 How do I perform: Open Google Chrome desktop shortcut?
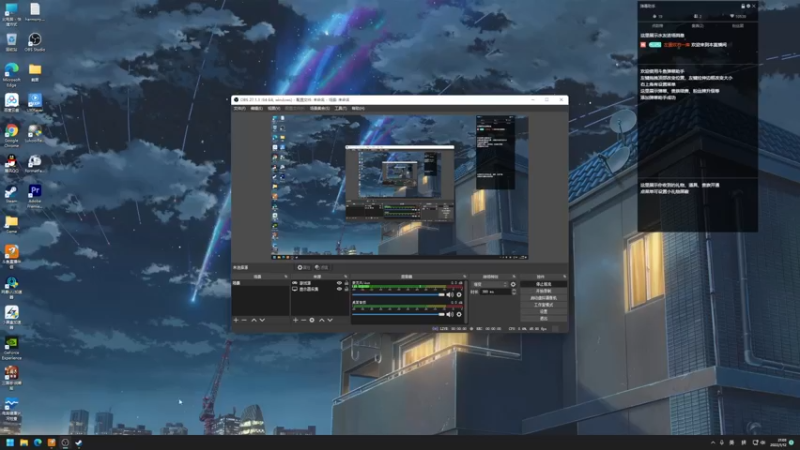[x=11, y=134]
